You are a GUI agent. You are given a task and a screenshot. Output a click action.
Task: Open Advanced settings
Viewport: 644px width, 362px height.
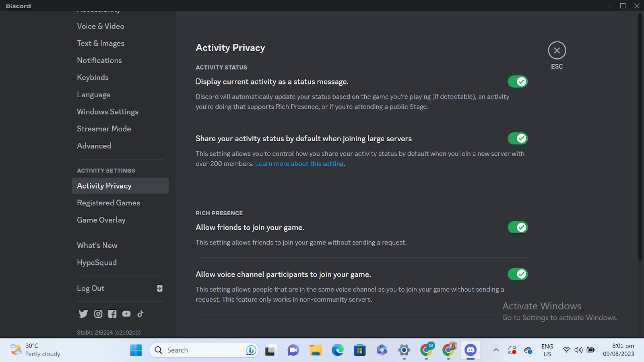pyautogui.click(x=120, y=146)
